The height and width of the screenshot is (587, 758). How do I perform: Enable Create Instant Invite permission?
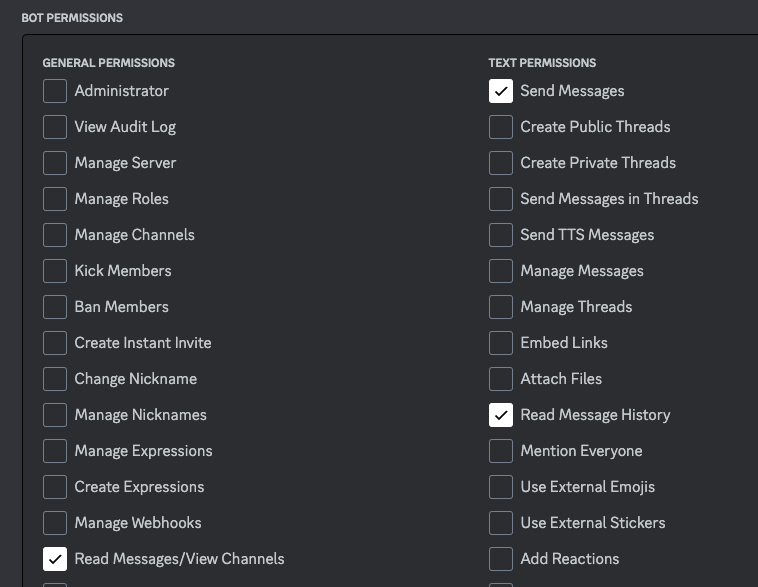point(55,343)
